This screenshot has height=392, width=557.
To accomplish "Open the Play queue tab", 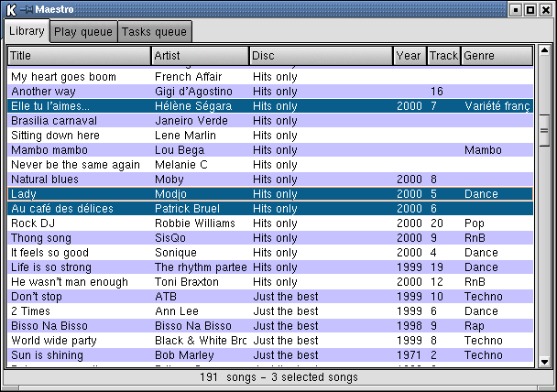I will pyautogui.click(x=83, y=32).
